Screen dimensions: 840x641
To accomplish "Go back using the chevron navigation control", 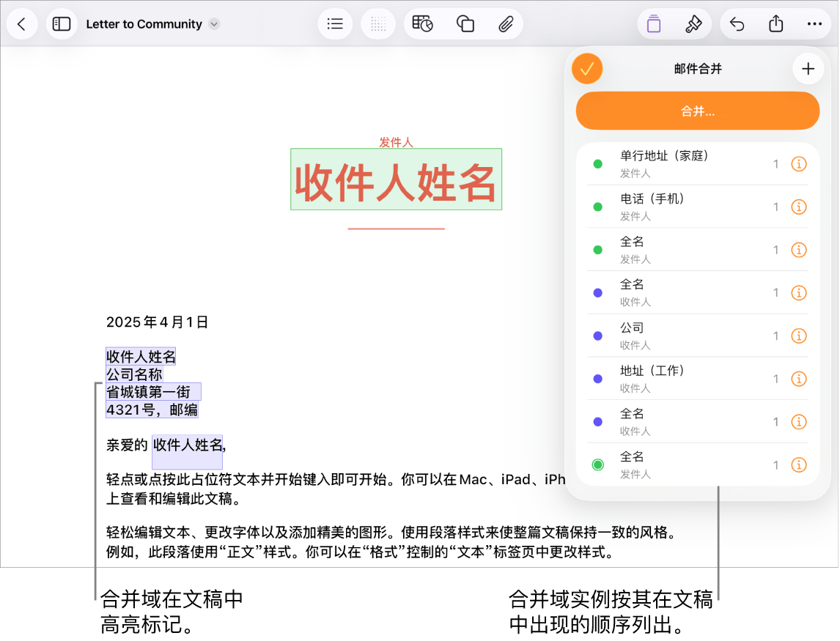I will tap(22, 23).
